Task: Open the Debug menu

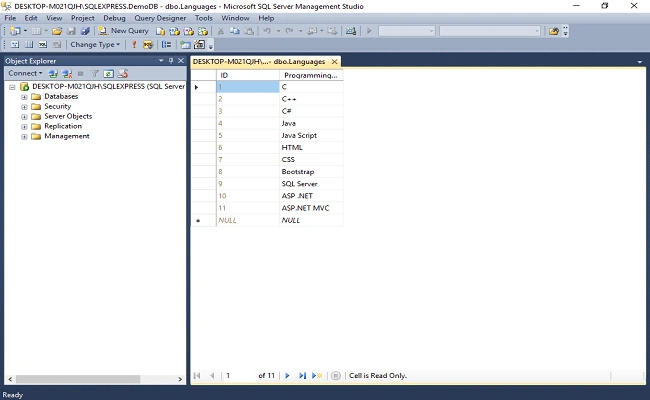Action: click(114, 18)
